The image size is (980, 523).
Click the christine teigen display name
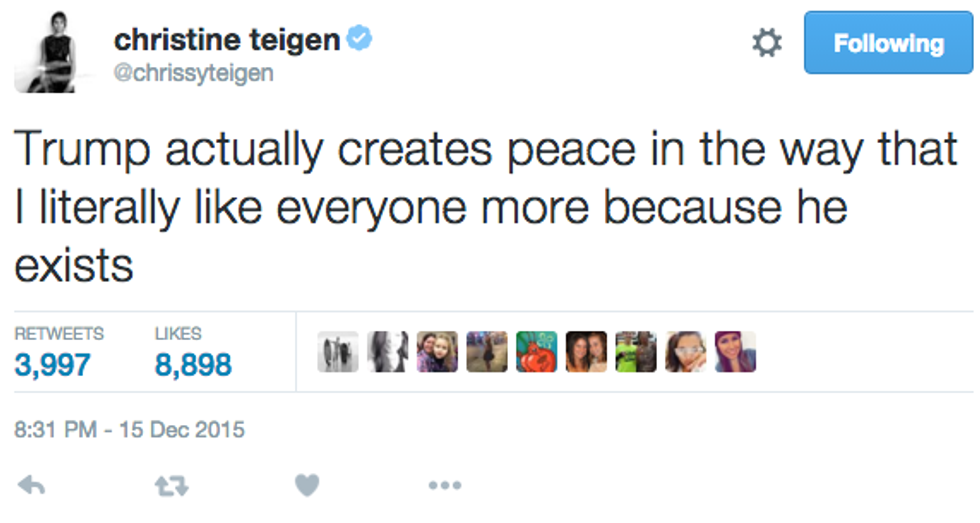(227, 40)
